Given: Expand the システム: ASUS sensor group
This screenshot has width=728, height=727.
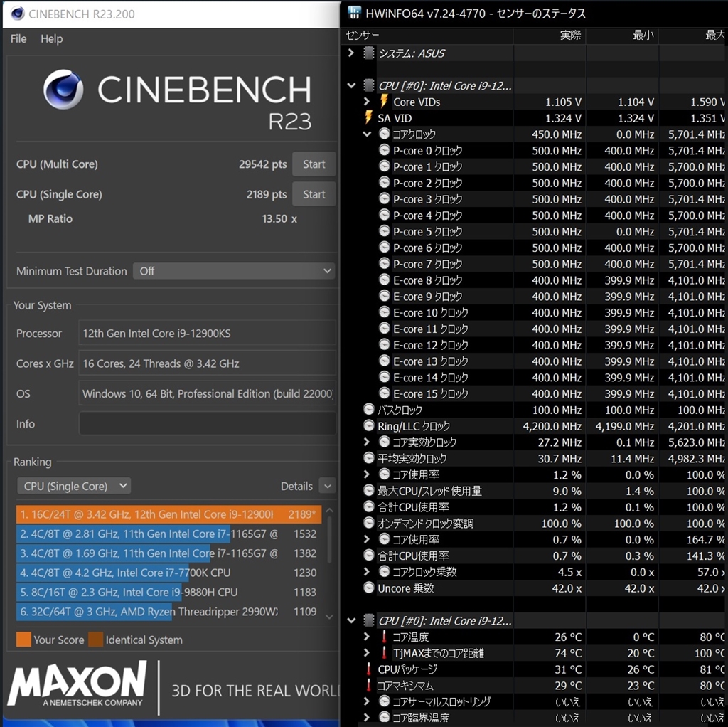Looking at the screenshot, I should click(351, 53).
